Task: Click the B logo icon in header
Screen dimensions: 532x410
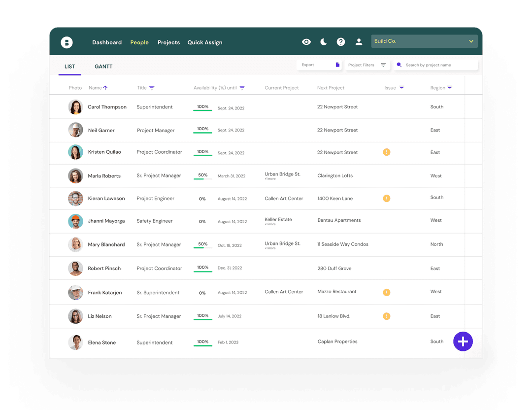Action: (x=66, y=42)
